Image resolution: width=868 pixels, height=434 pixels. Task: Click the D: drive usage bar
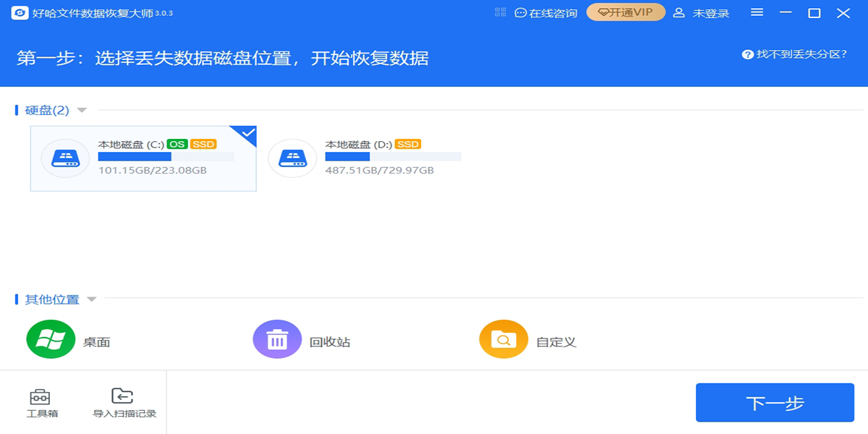coord(393,156)
